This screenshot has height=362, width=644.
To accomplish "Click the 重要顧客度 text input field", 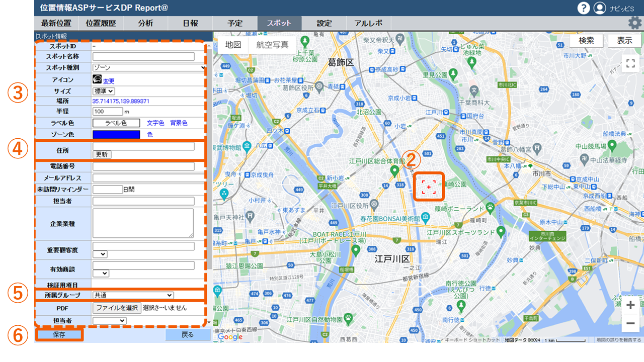I will pyautogui.click(x=143, y=246).
